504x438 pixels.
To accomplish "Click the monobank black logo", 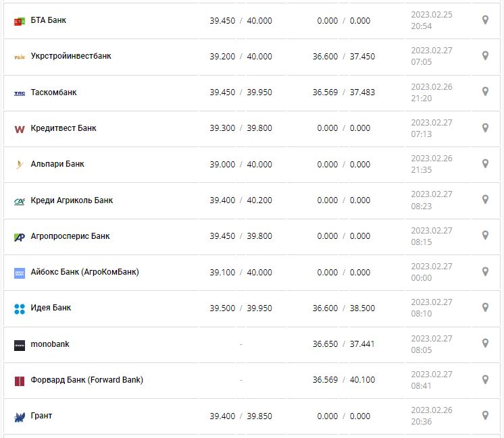I will click(20, 345).
